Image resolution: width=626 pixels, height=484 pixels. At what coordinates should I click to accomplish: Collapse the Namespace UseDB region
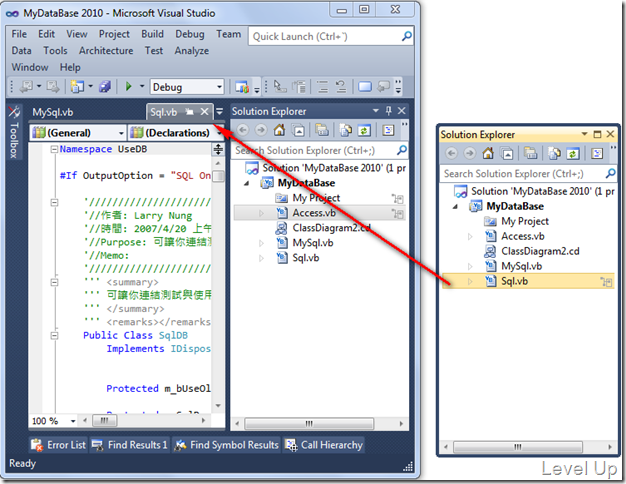pyautogui.click(x=54, y=149)
